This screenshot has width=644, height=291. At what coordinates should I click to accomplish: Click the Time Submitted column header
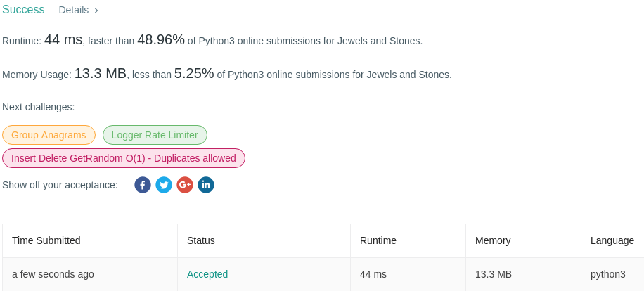click(46, 240)
